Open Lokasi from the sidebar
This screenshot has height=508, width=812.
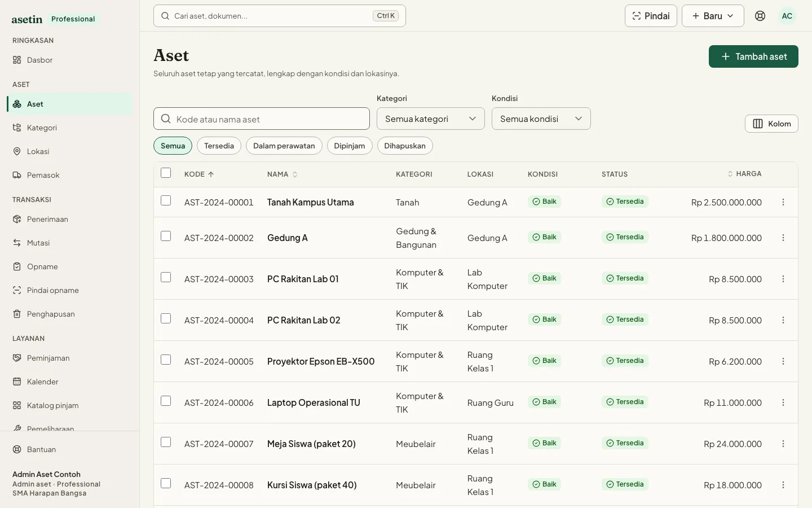click(70, 151)
